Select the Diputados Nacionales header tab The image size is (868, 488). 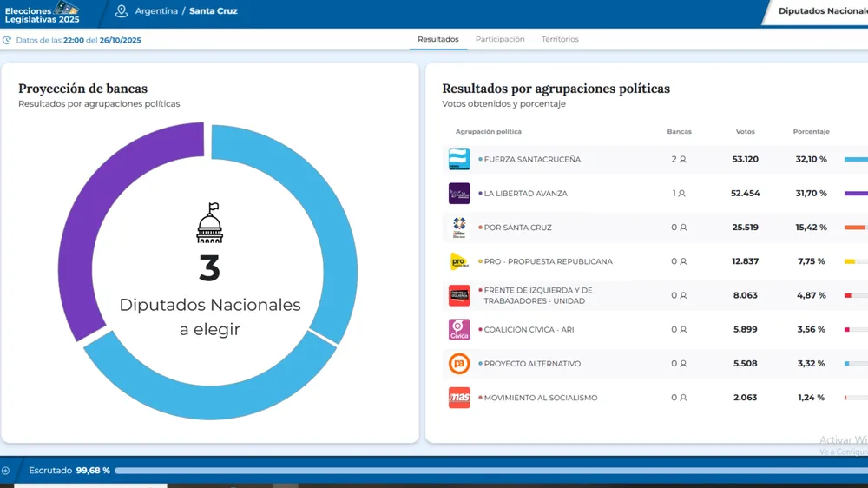[820, 11]
